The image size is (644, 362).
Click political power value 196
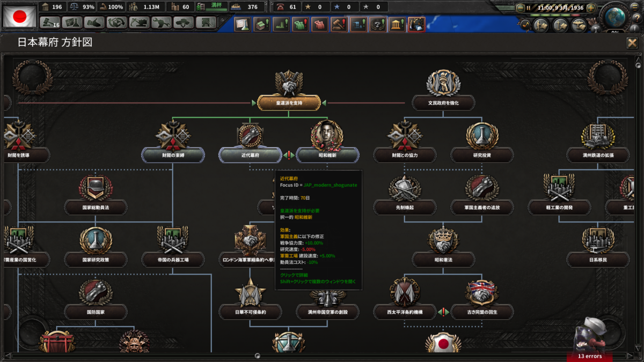click(57, 7)
